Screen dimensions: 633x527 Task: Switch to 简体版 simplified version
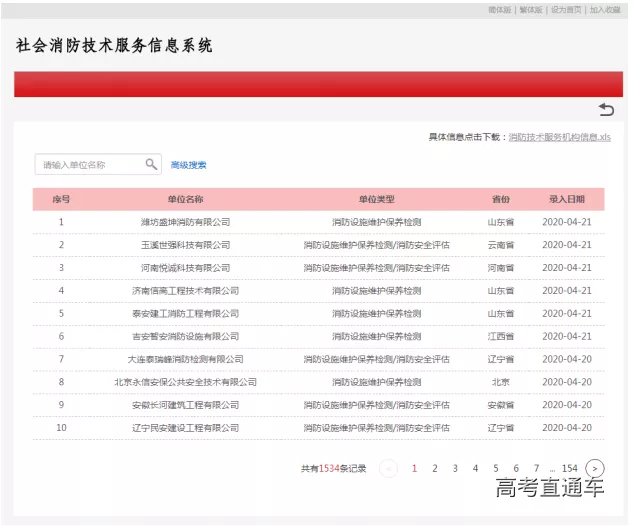500,9
